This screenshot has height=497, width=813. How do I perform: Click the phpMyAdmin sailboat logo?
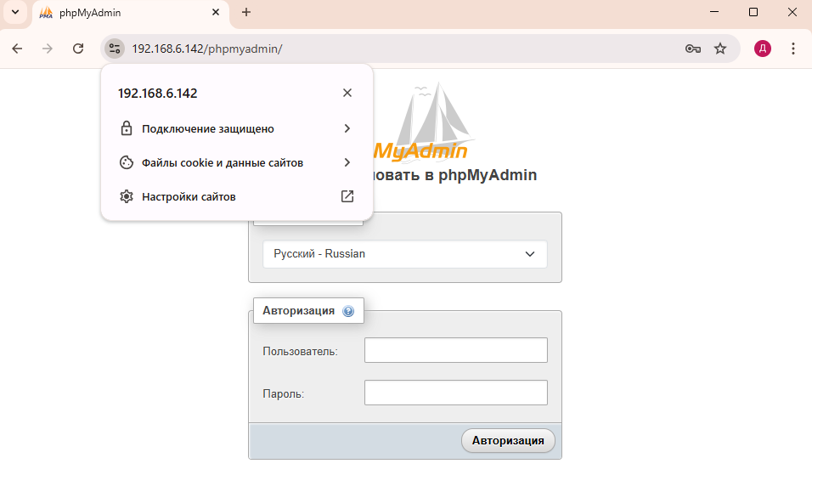[x=425, y=122]
